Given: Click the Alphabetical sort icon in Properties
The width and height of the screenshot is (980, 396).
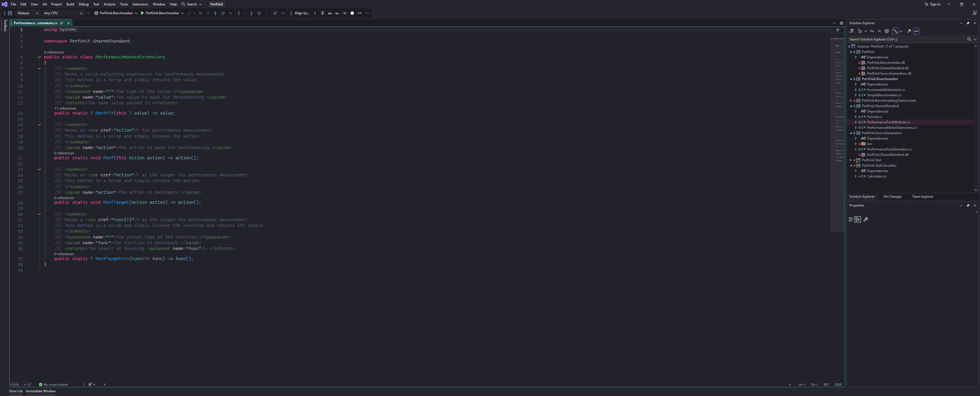Looking at the screenshot, I should point(857,219).
